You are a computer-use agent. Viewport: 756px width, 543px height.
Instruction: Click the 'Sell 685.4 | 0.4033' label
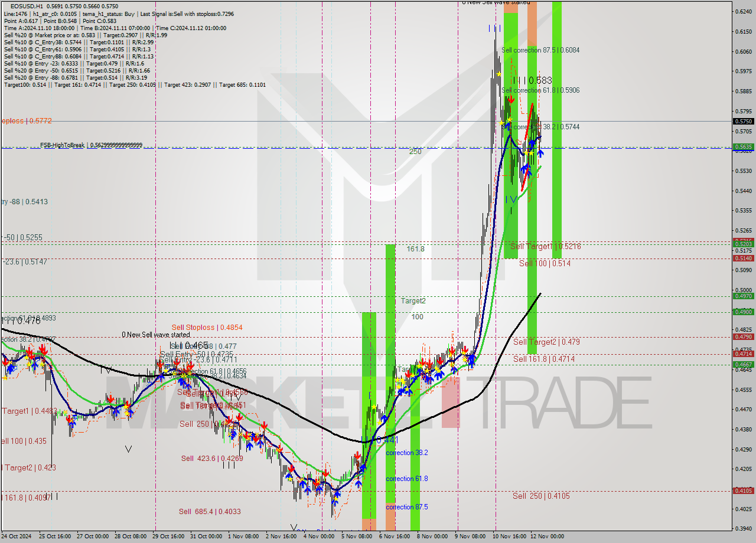(x=210, y=512)
